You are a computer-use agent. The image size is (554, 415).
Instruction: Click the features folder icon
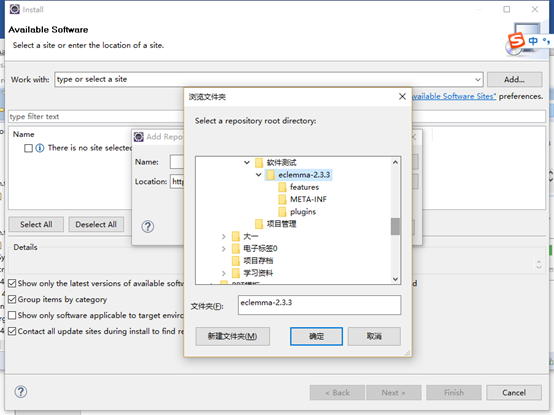(x=282, y=187)
